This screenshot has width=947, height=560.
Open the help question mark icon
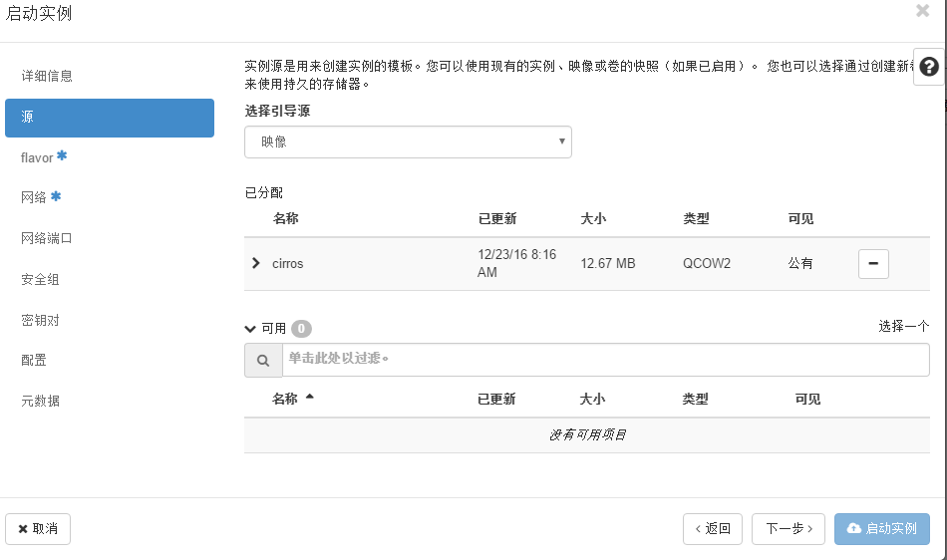pos(929,67)
